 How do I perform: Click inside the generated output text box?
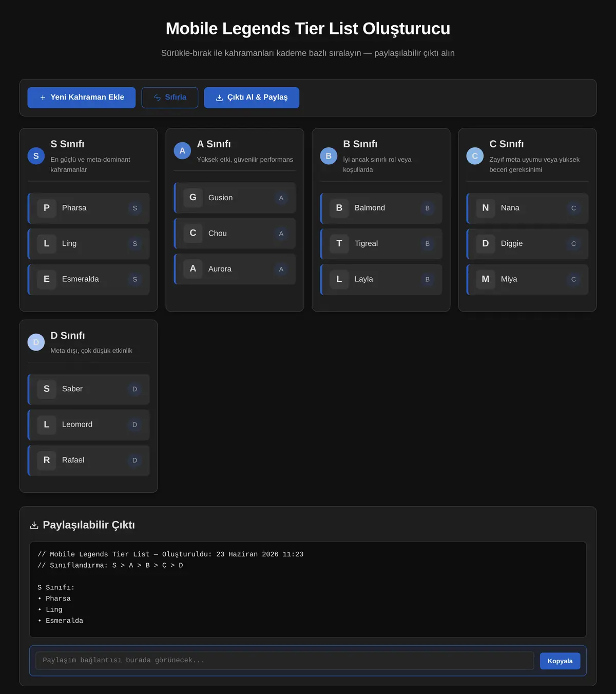[308, 589]
